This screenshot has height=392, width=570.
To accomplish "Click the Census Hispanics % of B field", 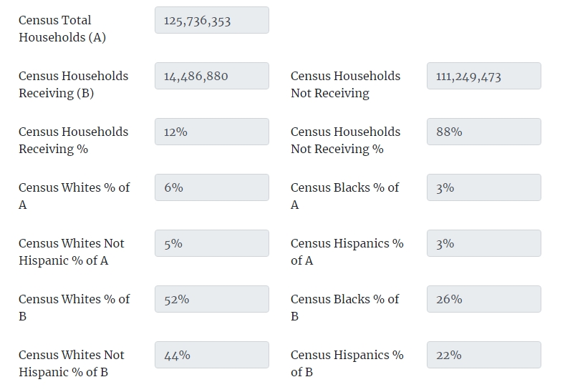I will (x=483, y=355).
